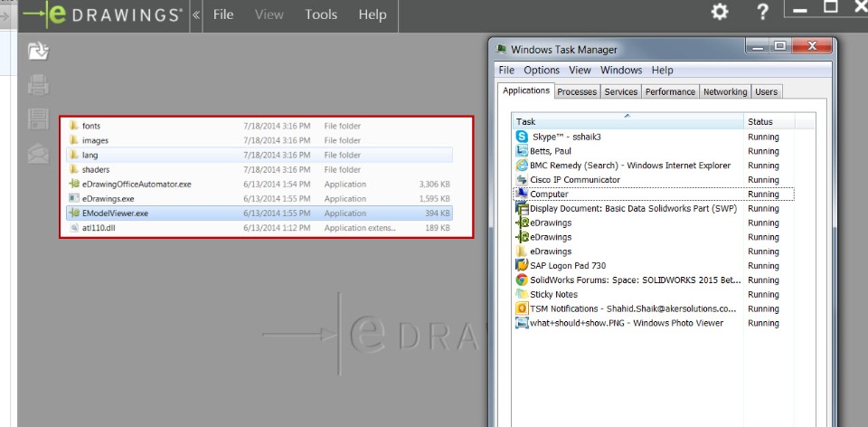Screen dimensions: 868x427
Task: Open the eDrawings Help menu
Action: 372,15
